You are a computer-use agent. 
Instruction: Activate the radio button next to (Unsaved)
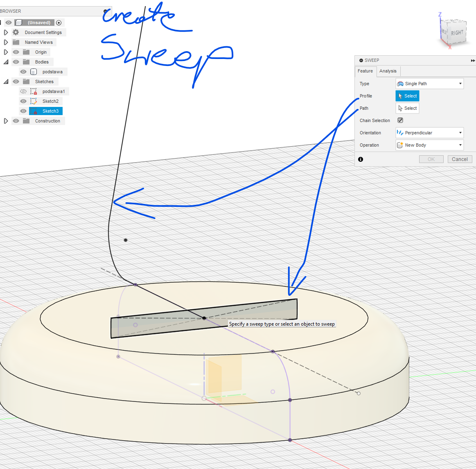(59, 23)
